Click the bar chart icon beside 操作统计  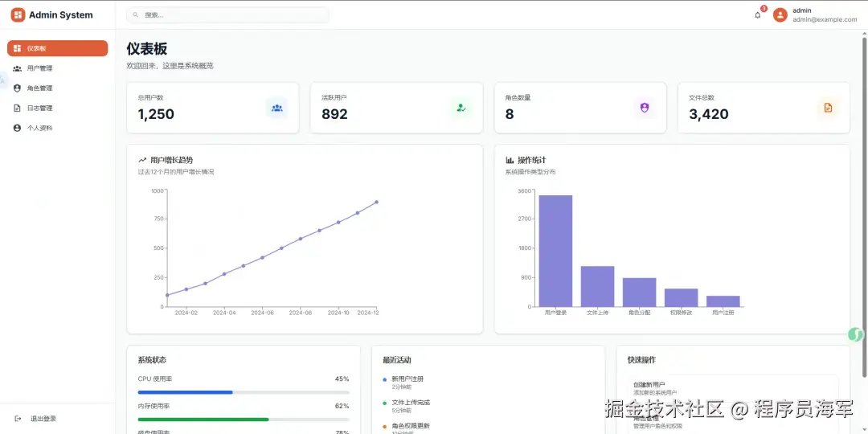click(x=510, y=160)
